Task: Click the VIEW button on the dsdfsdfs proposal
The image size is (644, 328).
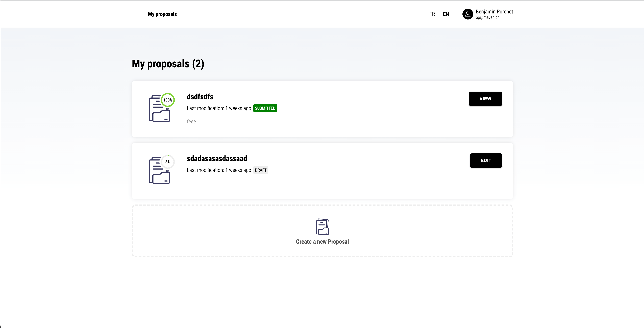Action: (485, 99)
